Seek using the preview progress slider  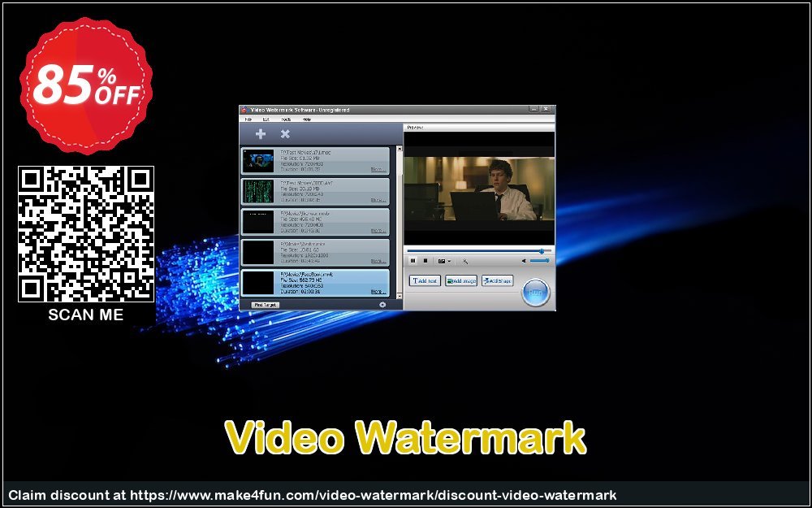(x=478, y=251)
